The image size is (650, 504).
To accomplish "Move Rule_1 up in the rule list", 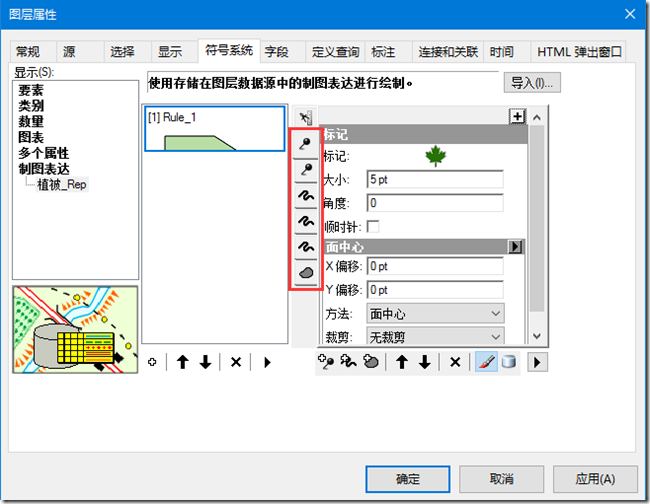I will [x=182, y=362].
